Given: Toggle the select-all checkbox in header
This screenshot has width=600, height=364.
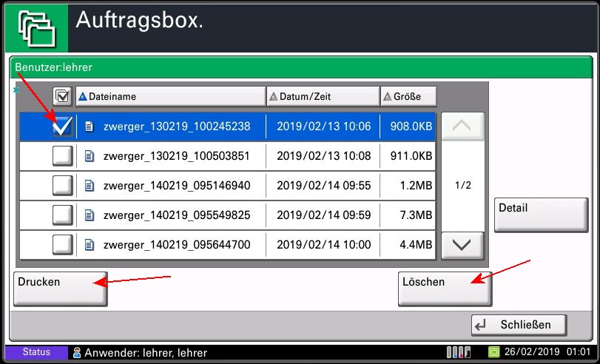Looking at the screenshot, I should pyautogui.click(x=62, y=96).
